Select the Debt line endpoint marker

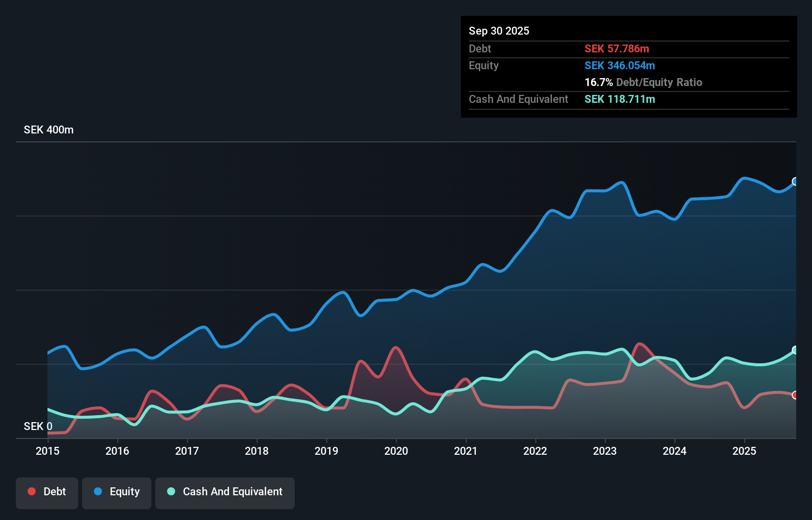pos(795,395)
